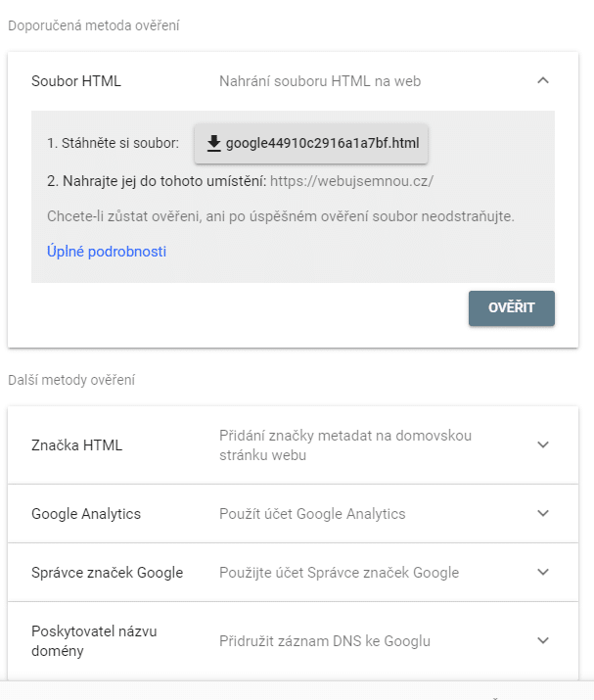Select the Google Analytics verification method
The height and width of the screenshot is (700, 594).
(293, 514)
